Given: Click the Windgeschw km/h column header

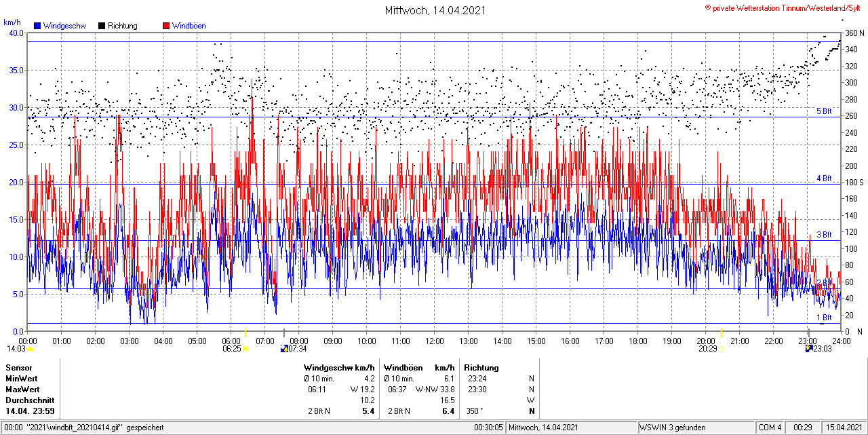Looking at the screenshot, I should [x=339, y=367].
